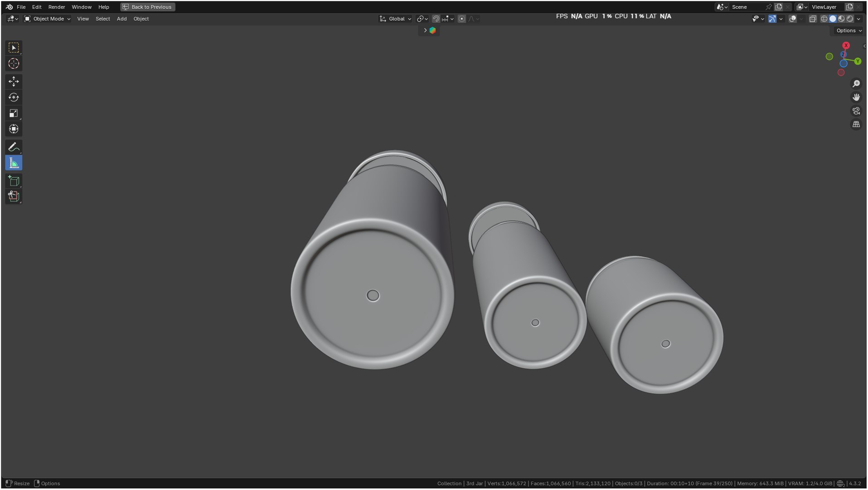868x490 pixels.
Task: Open viewport Options dropdown
Action: click(x=849, y=30)
